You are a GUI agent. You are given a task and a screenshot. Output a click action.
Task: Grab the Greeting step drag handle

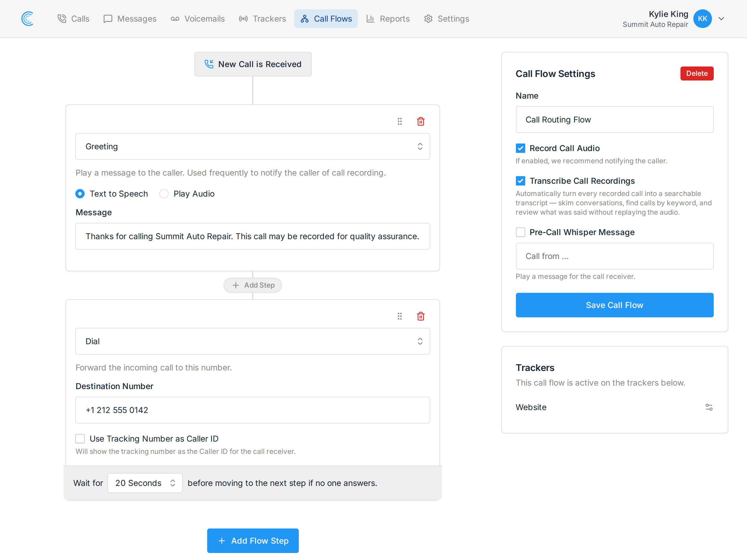[399, 121]
